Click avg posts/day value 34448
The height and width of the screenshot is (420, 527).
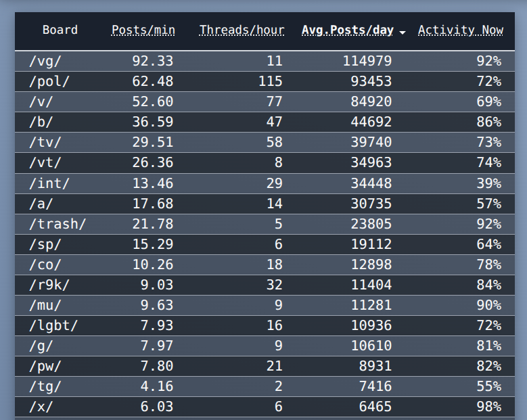click(371, 183)
